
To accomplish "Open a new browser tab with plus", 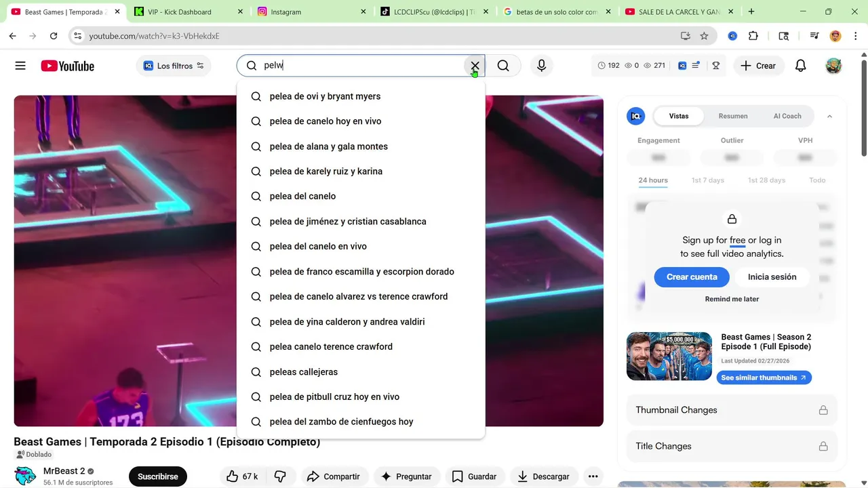I will coord(751,12).
